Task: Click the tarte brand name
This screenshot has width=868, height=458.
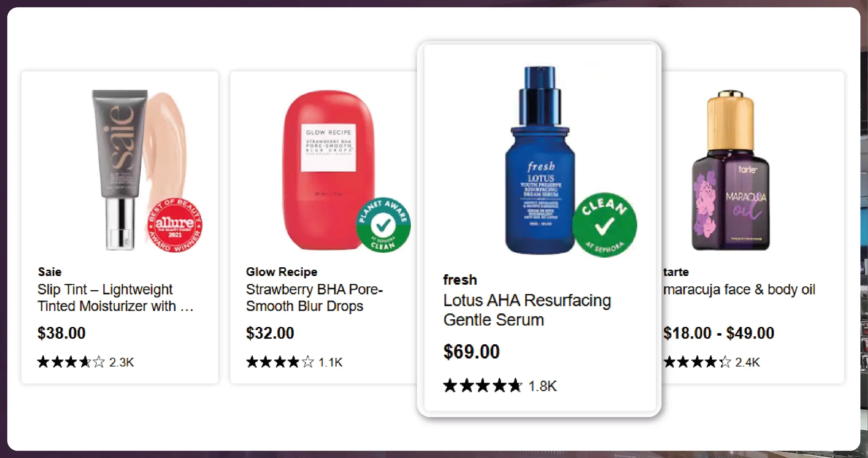Action: coord(676,272)
